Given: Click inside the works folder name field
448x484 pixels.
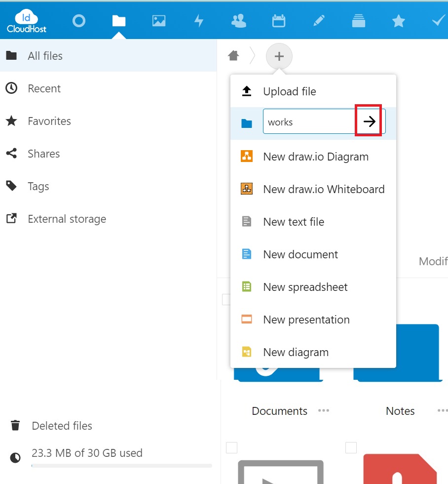Looking at the screenshot, I should pyautogui.click(x=306, y=121).
